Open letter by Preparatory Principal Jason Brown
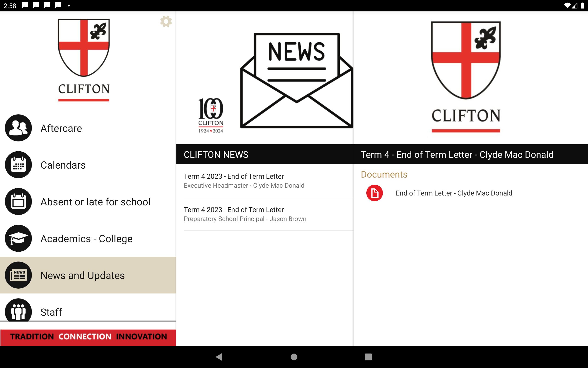The image size is (588, 368). click(268, 214)
